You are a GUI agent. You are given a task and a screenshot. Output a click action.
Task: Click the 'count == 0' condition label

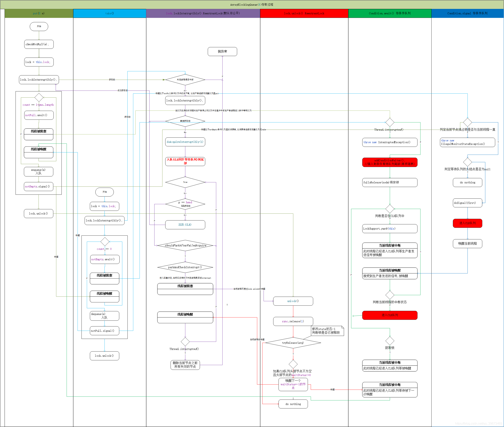(104, 249)
